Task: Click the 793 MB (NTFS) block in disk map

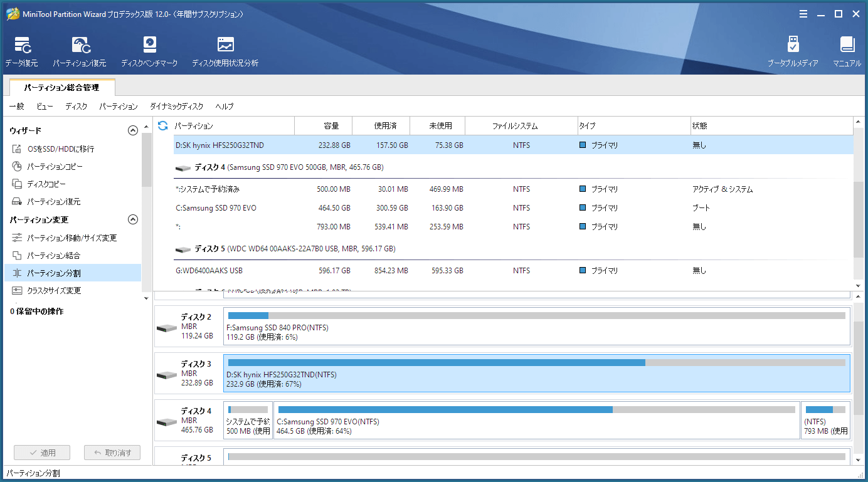Action: [826, 421]
